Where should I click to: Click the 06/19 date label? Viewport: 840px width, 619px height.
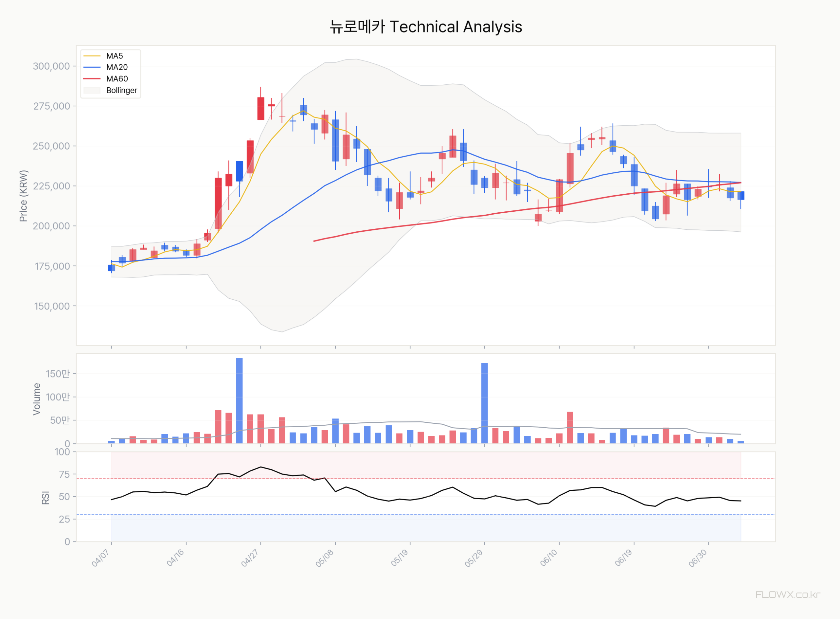point(623,558)
